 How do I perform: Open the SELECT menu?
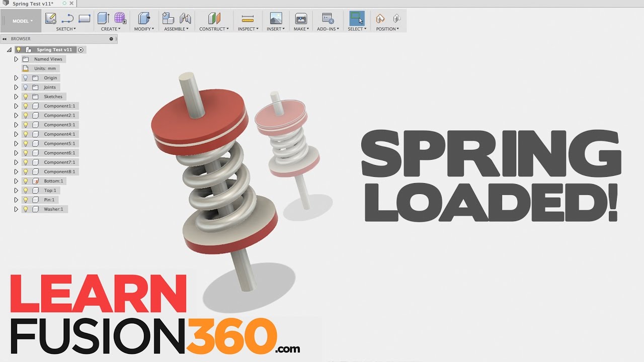pyautogui.click(x=357, y=29)
